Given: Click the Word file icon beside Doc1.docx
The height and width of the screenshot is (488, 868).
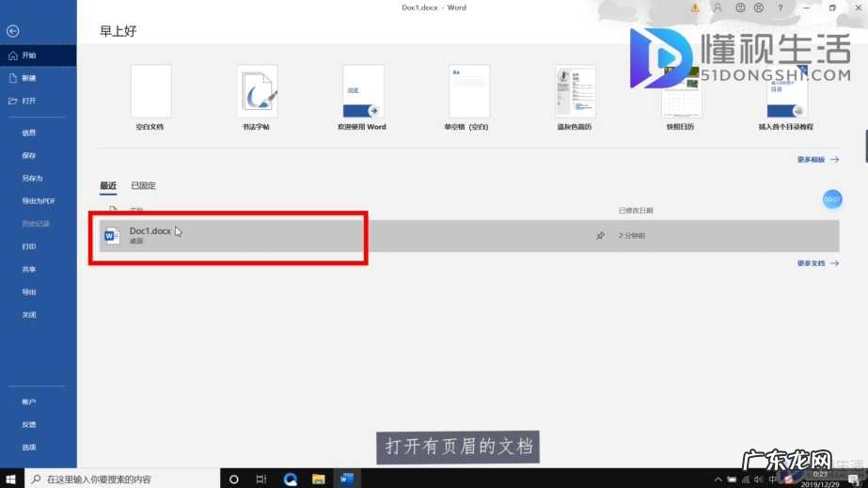Looking at the screenshot, I should [x=112, y=236].
